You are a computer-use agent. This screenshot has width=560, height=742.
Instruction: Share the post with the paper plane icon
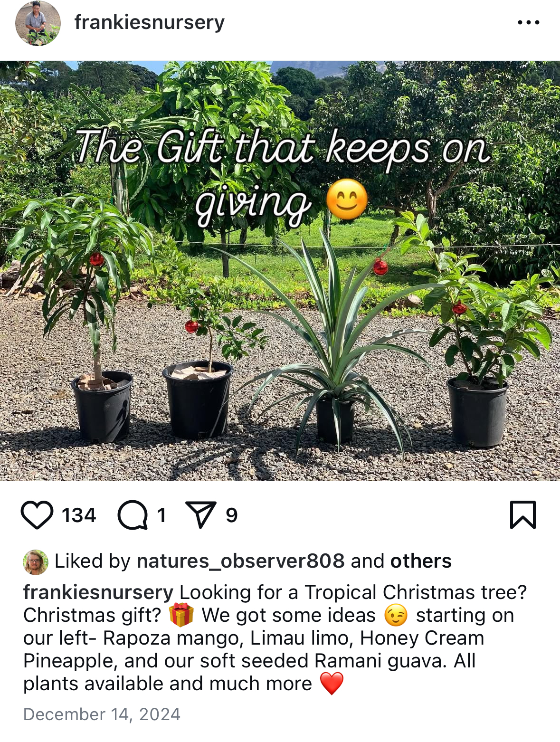pos(201,515)
